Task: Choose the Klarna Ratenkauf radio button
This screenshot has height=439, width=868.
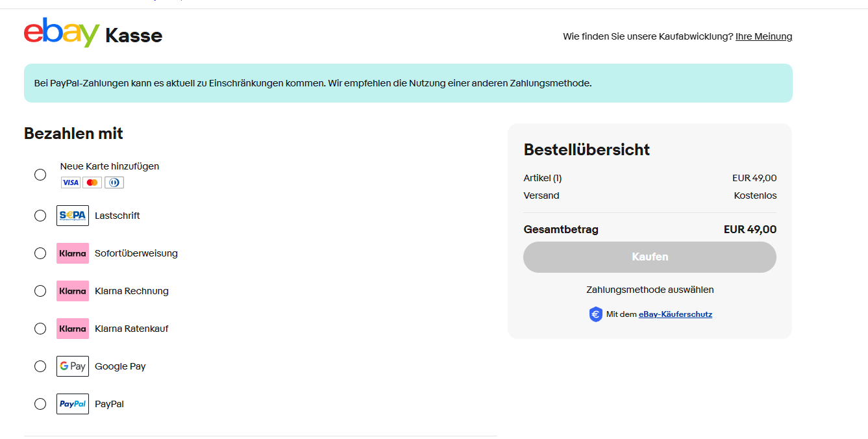Action: pyautogui.click(x=40, y=329)
